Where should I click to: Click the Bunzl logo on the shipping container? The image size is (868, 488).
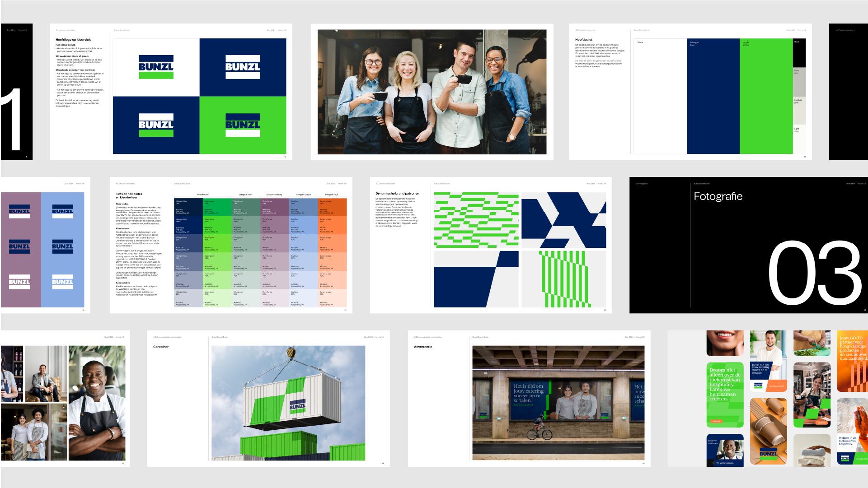pos(298,405)
